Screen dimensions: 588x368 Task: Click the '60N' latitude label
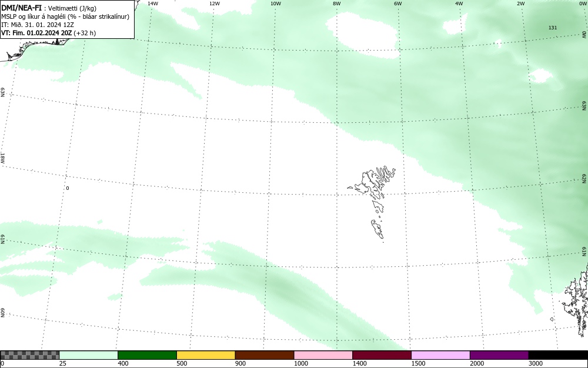click(x=2, y=313)
